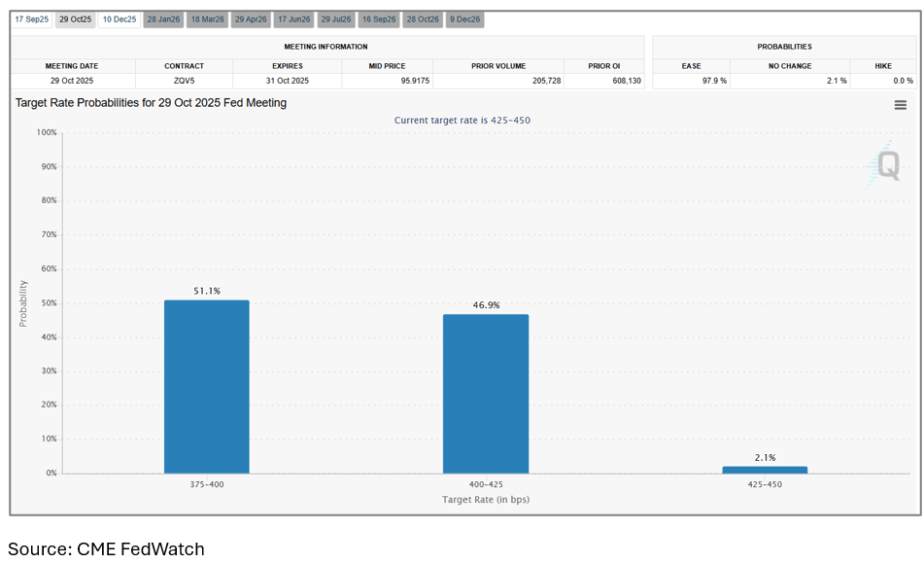View the 29 Jul26 meeting tab
The image size is (924, 564).
[335, 19]
